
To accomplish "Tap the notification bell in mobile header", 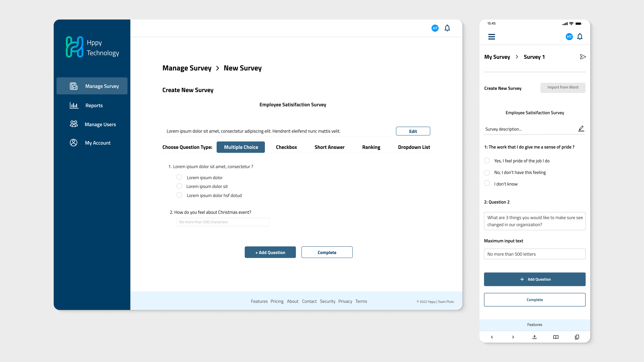I will (580, 37).
